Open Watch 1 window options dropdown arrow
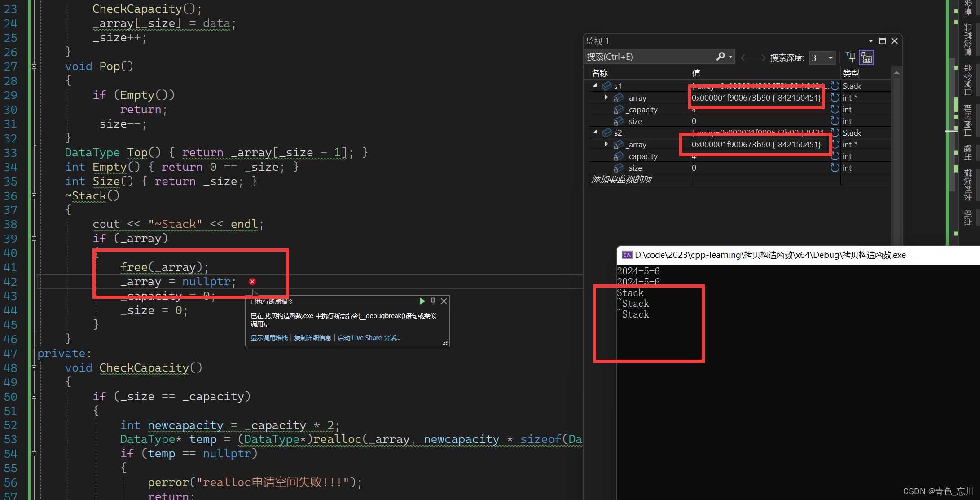This screenshot has height=500, width=980. 870,41
